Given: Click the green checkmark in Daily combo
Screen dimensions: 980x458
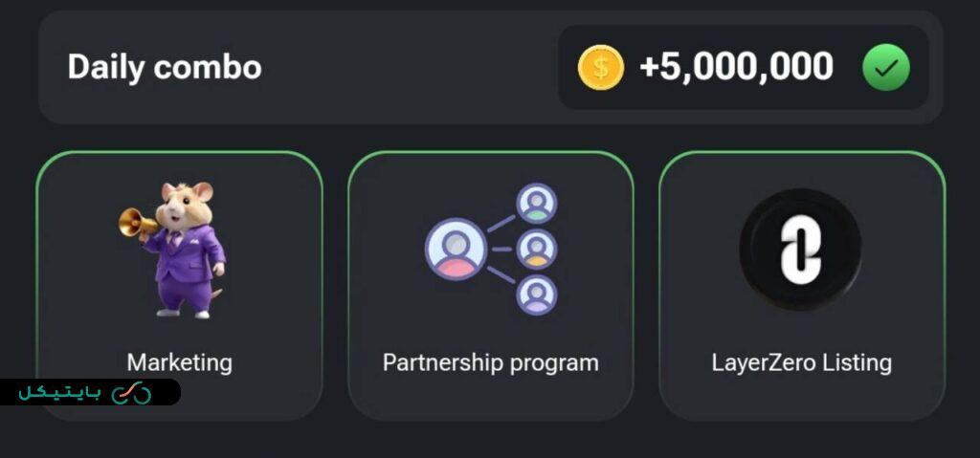Looking at the screenshot, I should (885, 68).
